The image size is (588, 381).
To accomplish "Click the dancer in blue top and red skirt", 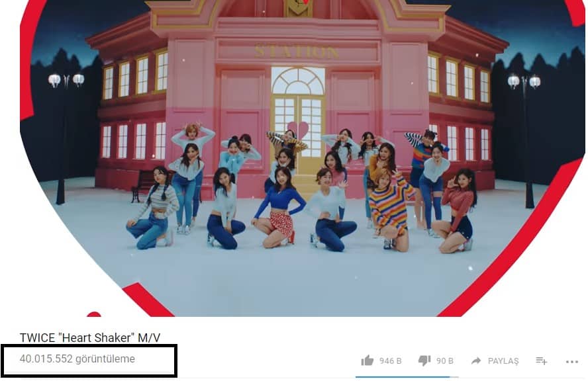I will pos(279,208).
